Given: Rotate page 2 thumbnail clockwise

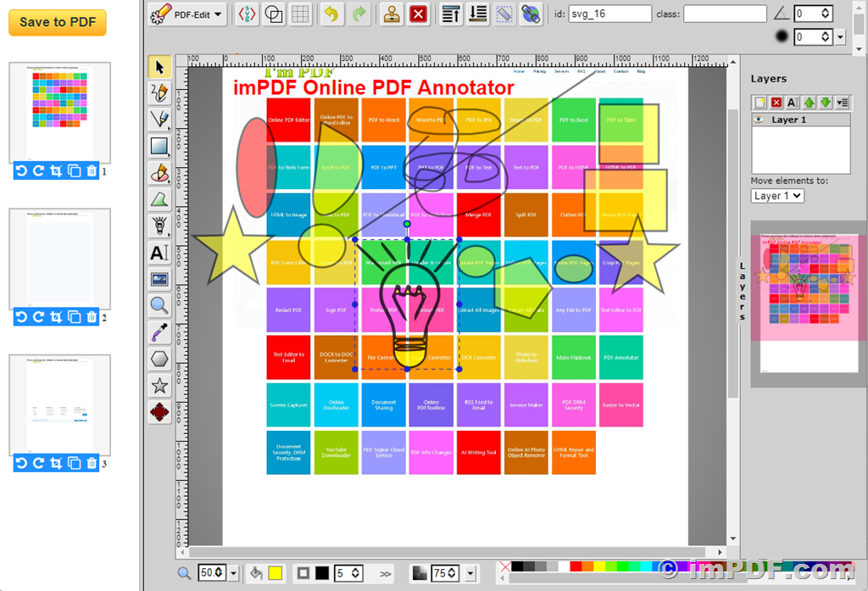Looking at the screenshot, I should [39, 317].
